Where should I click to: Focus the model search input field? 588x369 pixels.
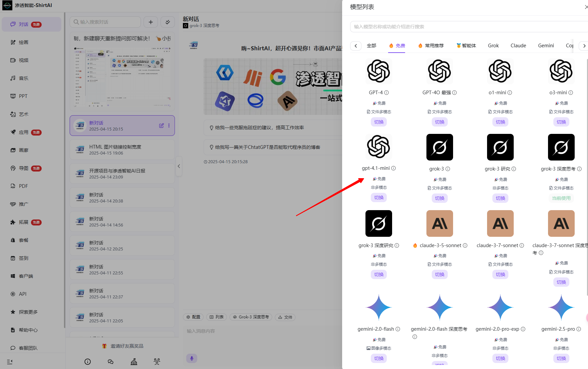[x=469, y=27]
